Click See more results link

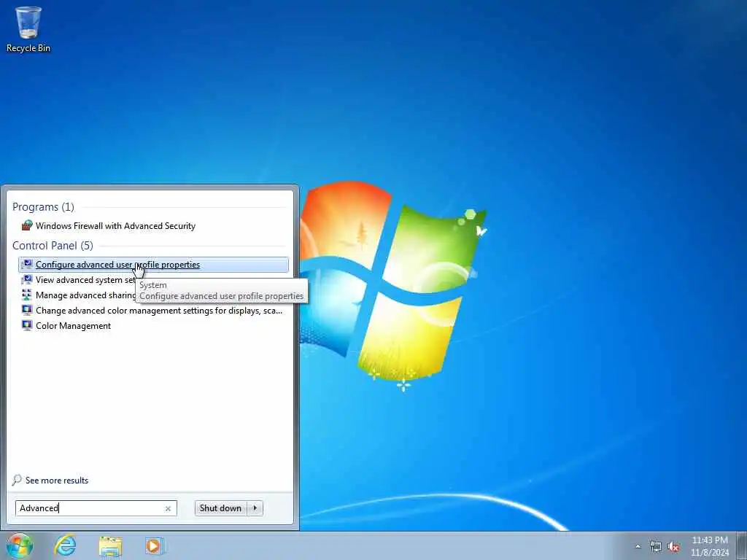point(57,481)
